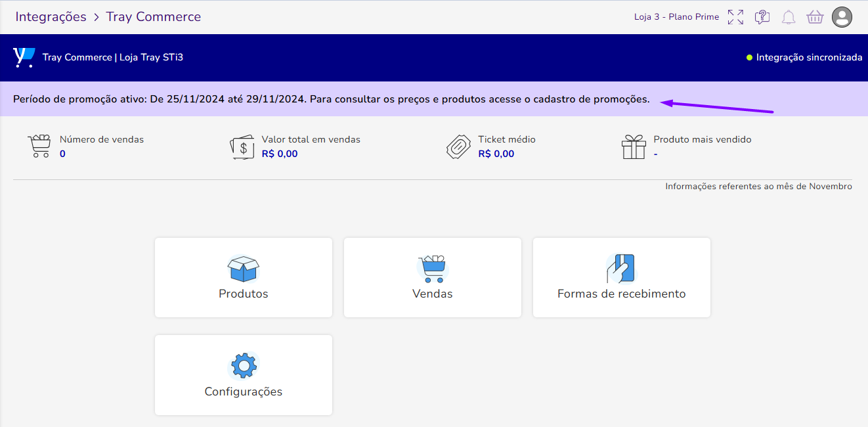
Task: Click the blue box icon on Produtos card
Action: (244, 269)
